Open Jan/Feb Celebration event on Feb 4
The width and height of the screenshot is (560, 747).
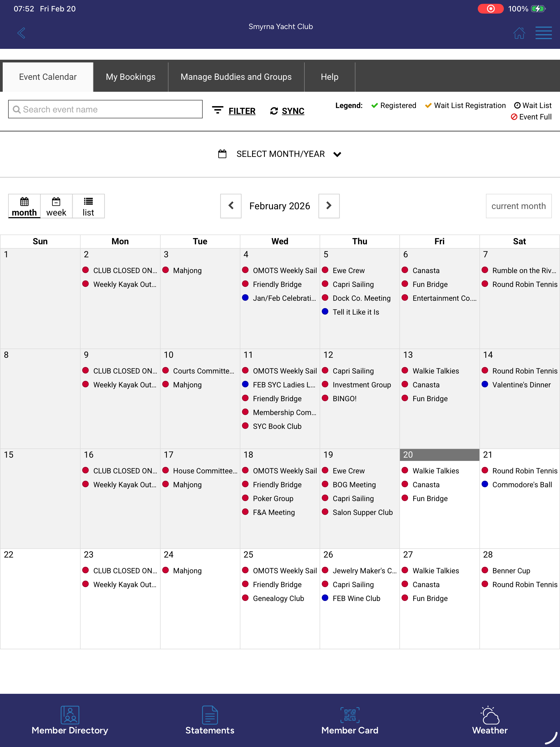tap(284, 298)
